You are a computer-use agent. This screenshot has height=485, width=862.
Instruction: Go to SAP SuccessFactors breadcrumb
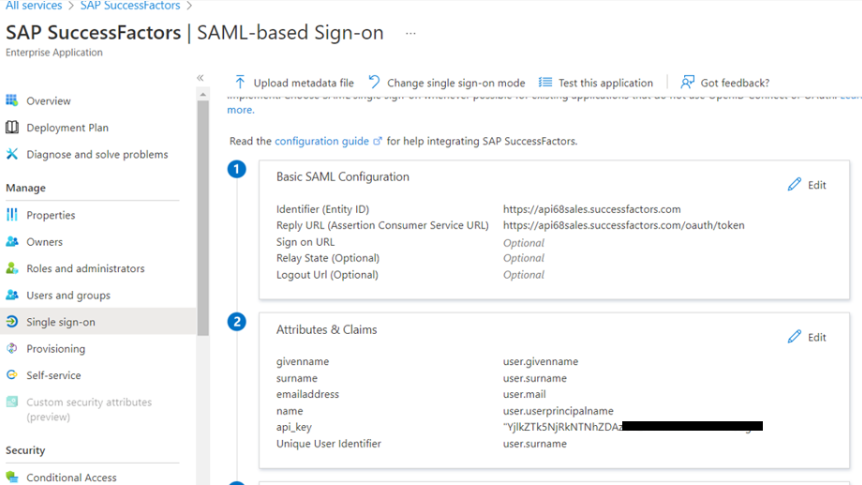click(130, 5)
